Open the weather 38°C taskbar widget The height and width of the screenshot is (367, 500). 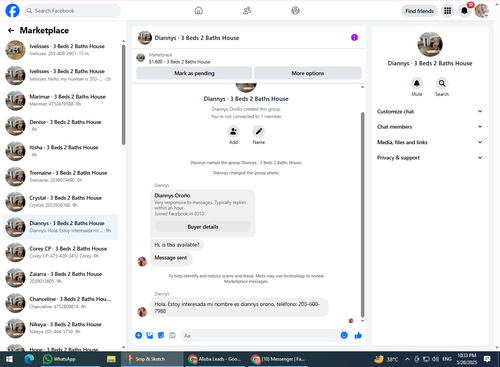tap(386, 359)
